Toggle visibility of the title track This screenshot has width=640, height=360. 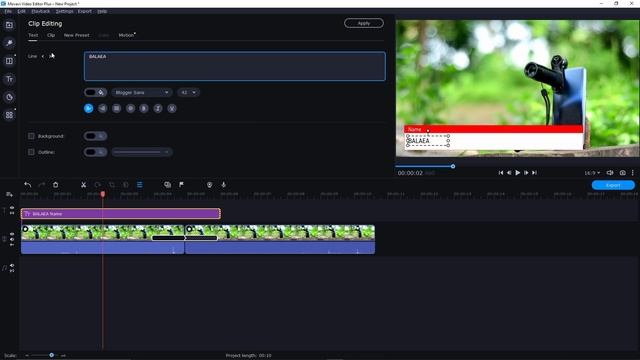click(x=12, y=208)
